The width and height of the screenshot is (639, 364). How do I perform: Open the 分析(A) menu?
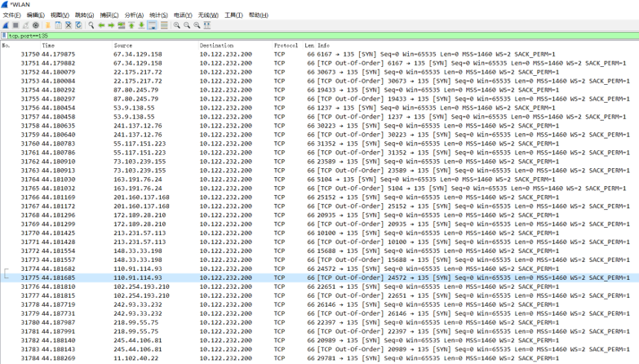[x=134, y=15]
